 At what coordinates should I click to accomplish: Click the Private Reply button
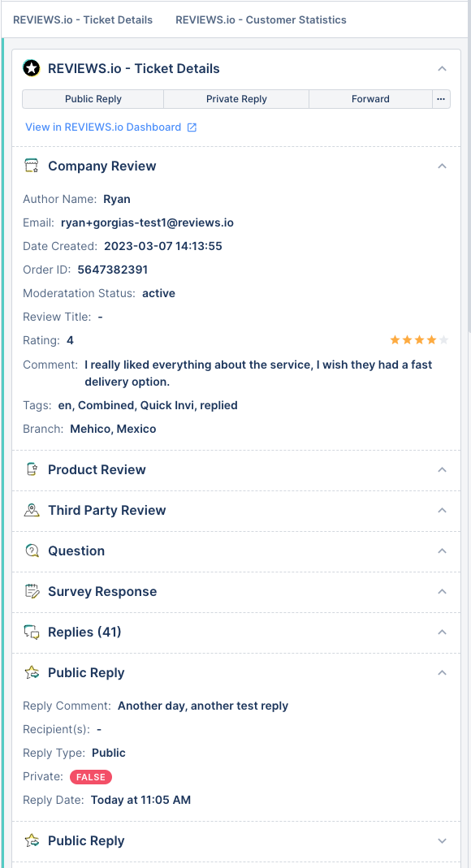pyautogui.click(x=236, y=99)
